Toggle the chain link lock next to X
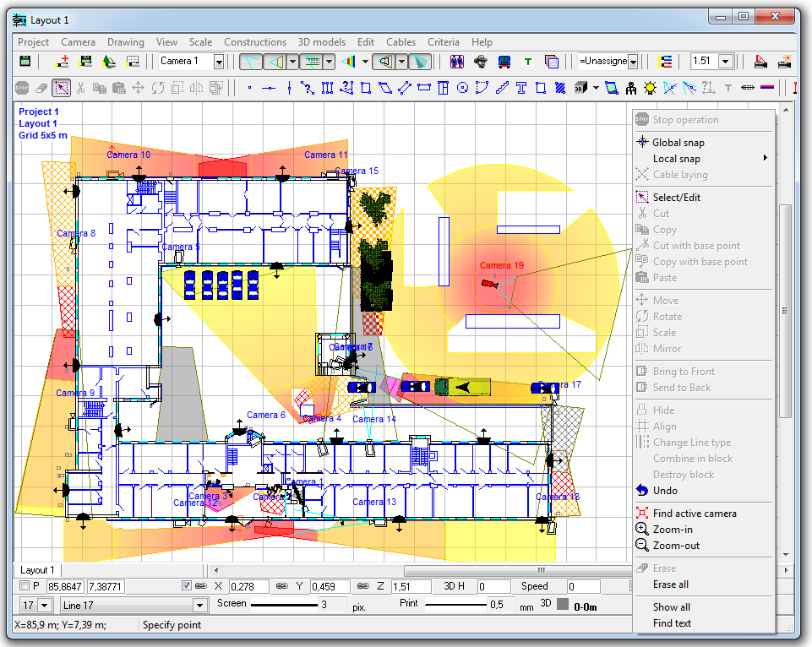Image resolution: width=812 pixels, height=647 pixels. [201, 585]
